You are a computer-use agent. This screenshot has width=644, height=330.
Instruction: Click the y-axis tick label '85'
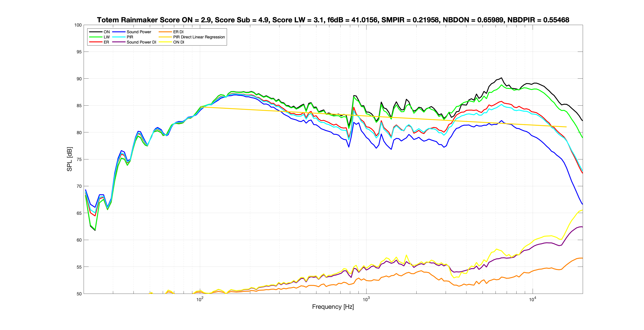tap(79, 106)
